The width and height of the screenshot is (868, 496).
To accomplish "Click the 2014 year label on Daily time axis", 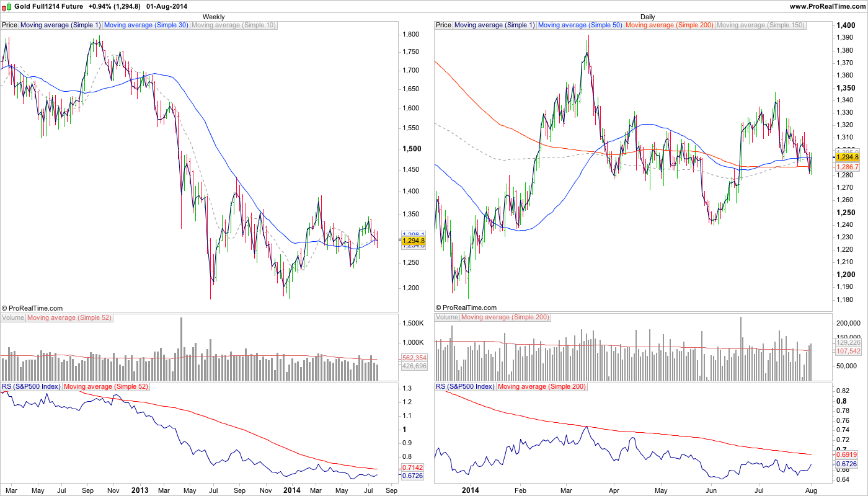I will [471, 490].
